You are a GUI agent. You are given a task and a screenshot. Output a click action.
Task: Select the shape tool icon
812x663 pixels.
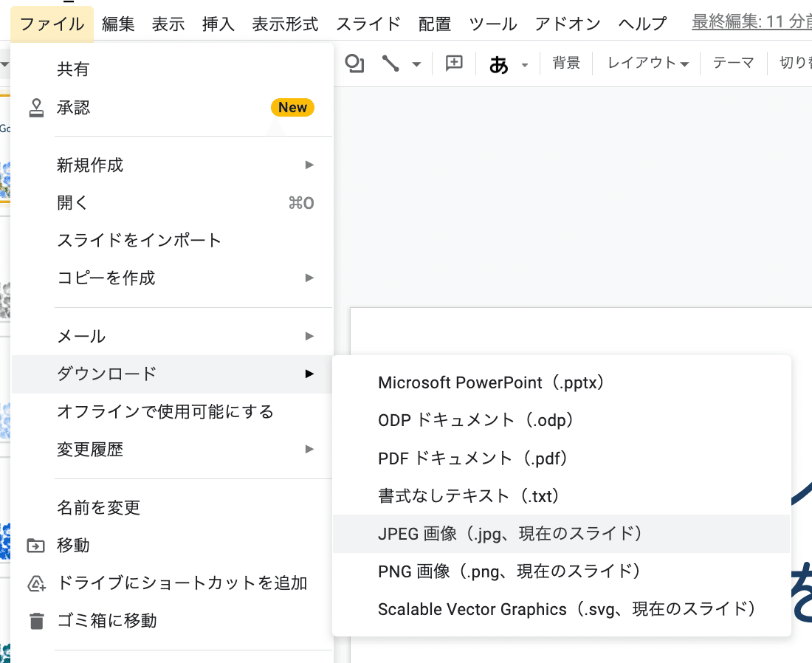[x=355, y=63]
